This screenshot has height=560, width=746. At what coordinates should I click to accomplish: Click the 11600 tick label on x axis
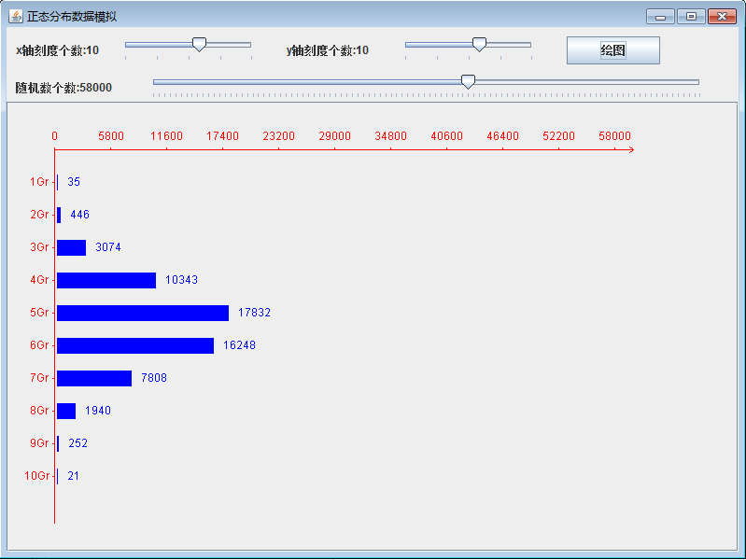click(x=166, y=136)
